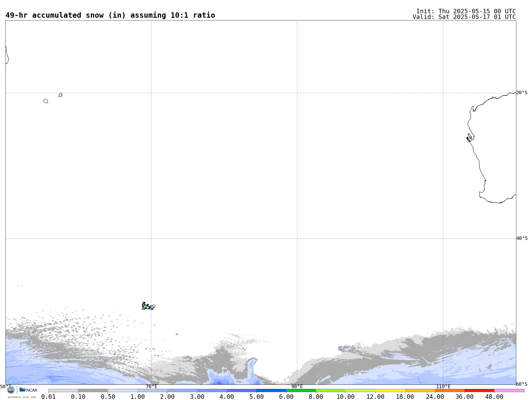Click the '49-hr accumulated snow' chart title

coord(110,15)
